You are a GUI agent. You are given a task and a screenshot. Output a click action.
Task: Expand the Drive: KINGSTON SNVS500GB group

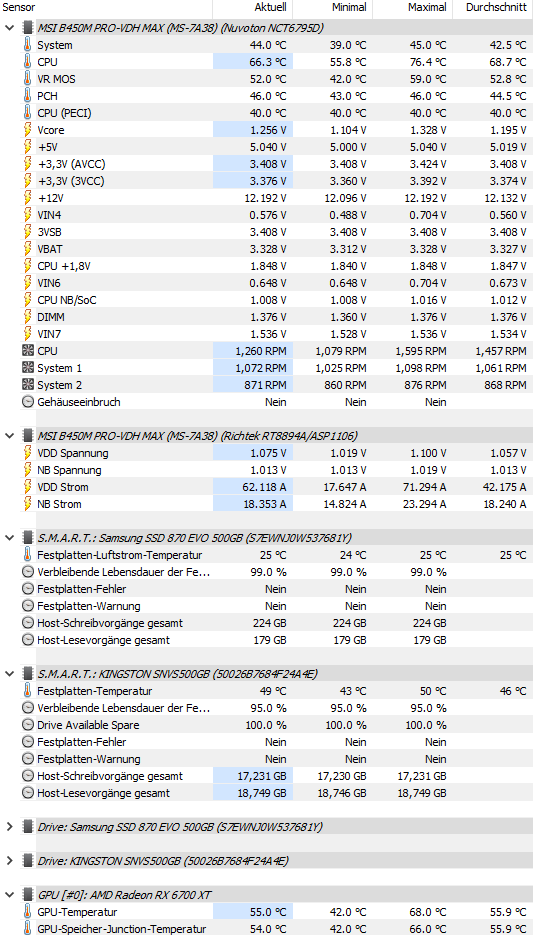coord(9,861)
